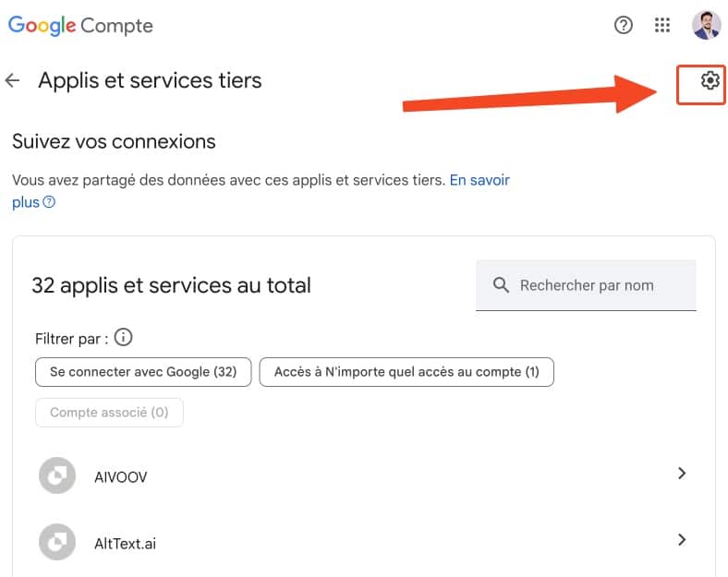Viewport: 728px width, 577px height.
Task: Open the profile avatar menu
Action: (706, 25)
